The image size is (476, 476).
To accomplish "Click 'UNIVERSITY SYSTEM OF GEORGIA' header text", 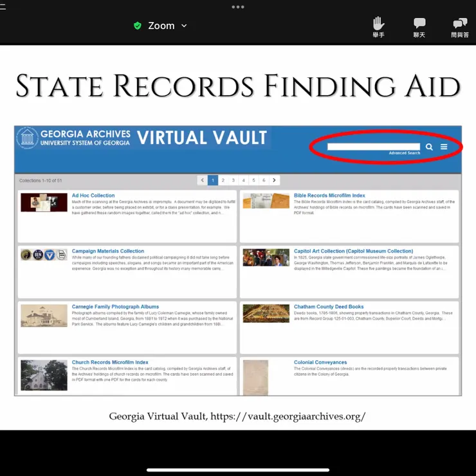I will 85,143.
